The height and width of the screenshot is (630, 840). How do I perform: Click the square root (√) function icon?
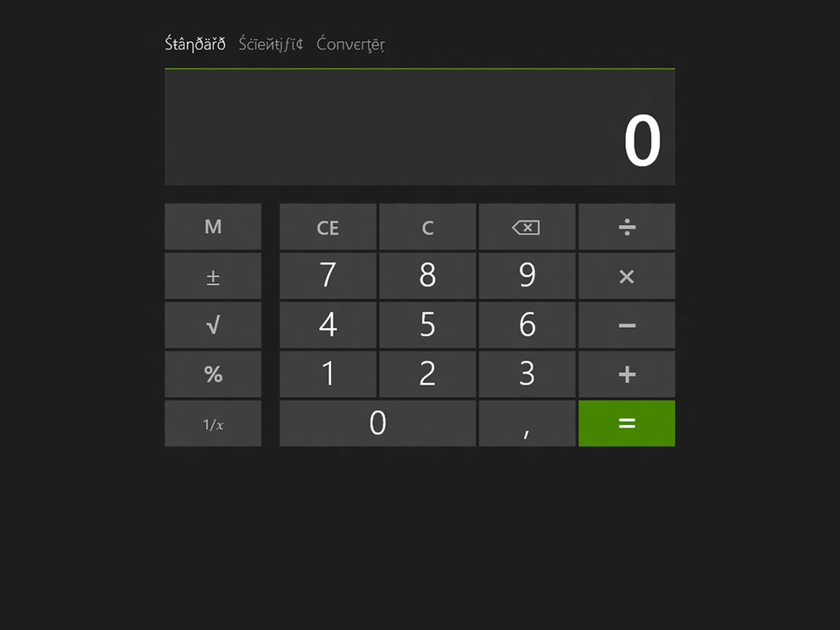point(213,325)
